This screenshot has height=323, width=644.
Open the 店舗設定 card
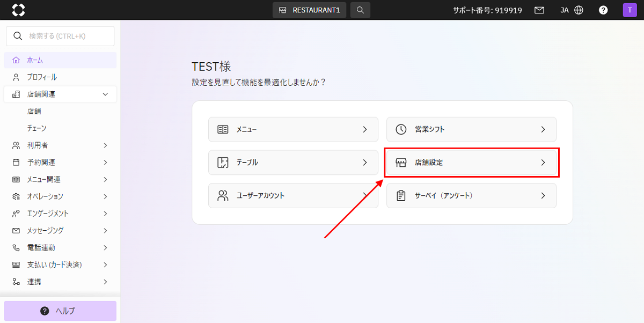471,163
